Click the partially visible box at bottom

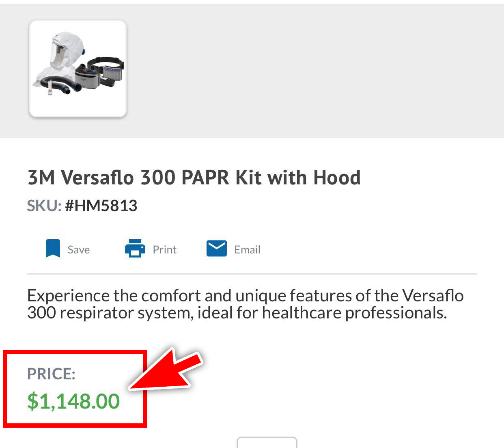[267, 442]
